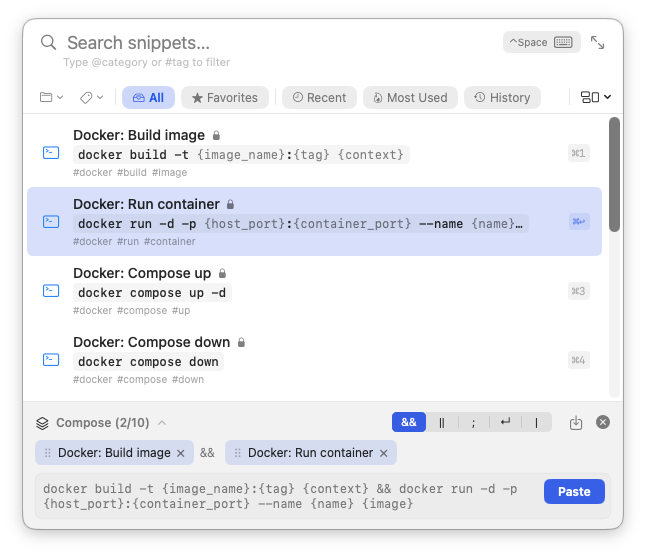The image size is (646, 556).
Task: Remove Docker: Build image chip
Action: pyautogui.click(x=180, y=453)
